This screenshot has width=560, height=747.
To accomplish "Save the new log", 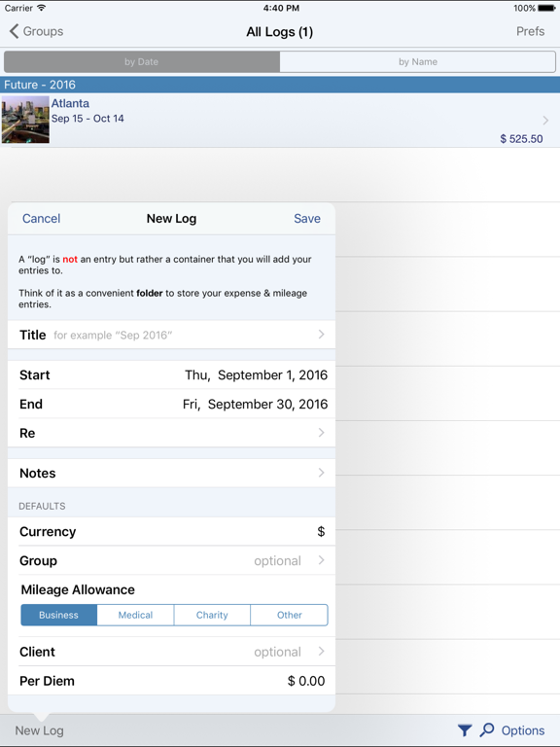I will [307, 219].
